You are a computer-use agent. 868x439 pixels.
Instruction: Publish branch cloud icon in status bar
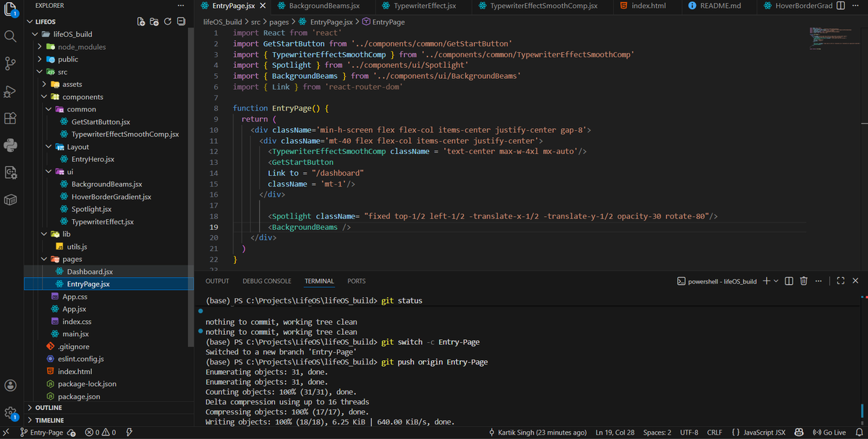pos(71,432)
